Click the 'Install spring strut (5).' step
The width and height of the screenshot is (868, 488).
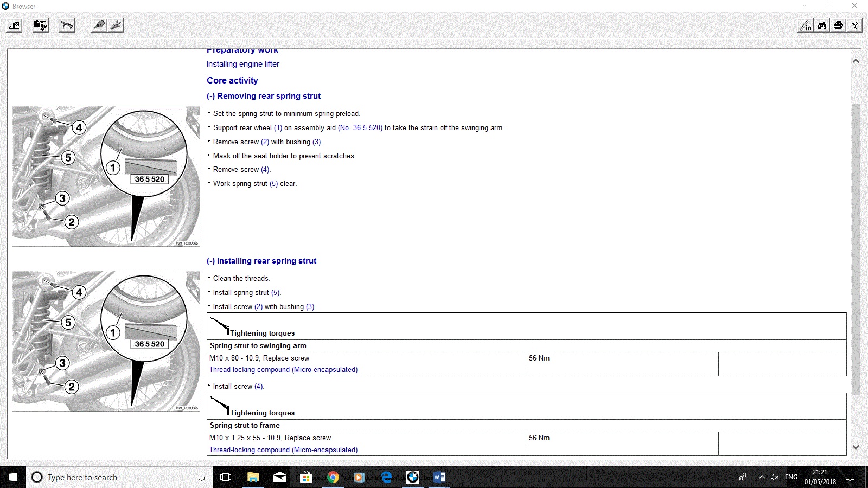point(247,293)
